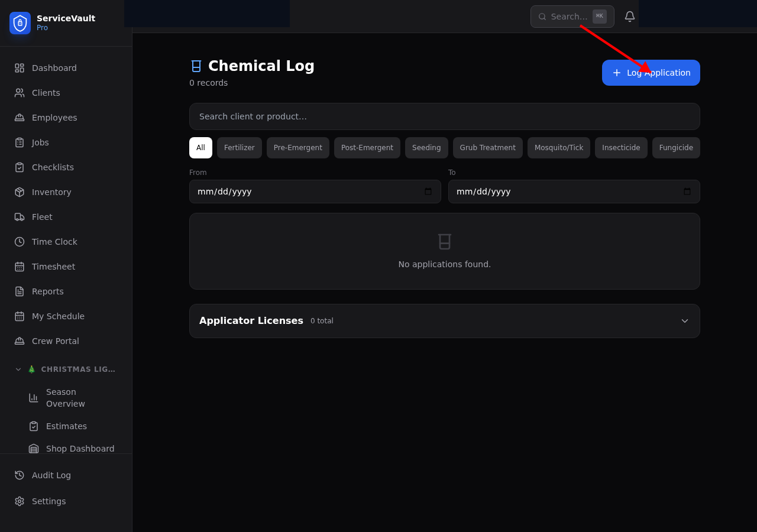Select the Shop Dashboard garage icon
The height and width of the screenshot is (532, 757).
(x=34, y=449)
